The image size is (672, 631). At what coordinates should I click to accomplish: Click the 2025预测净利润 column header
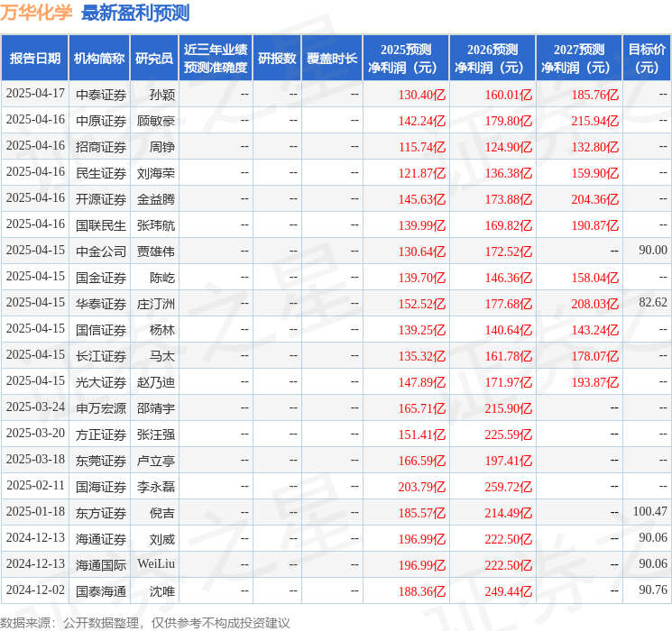406,59
